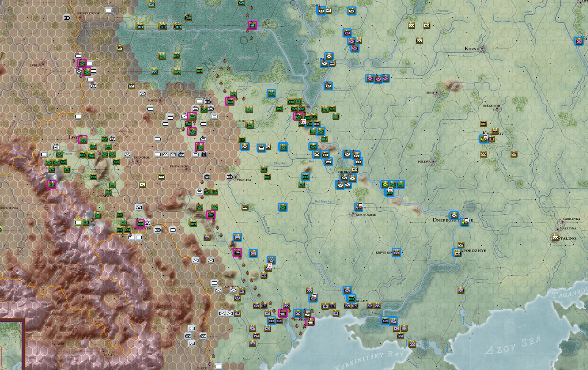
Task: Select the southernmost counter near Karkinitsky Bay
Action: (x=412, y=344)
